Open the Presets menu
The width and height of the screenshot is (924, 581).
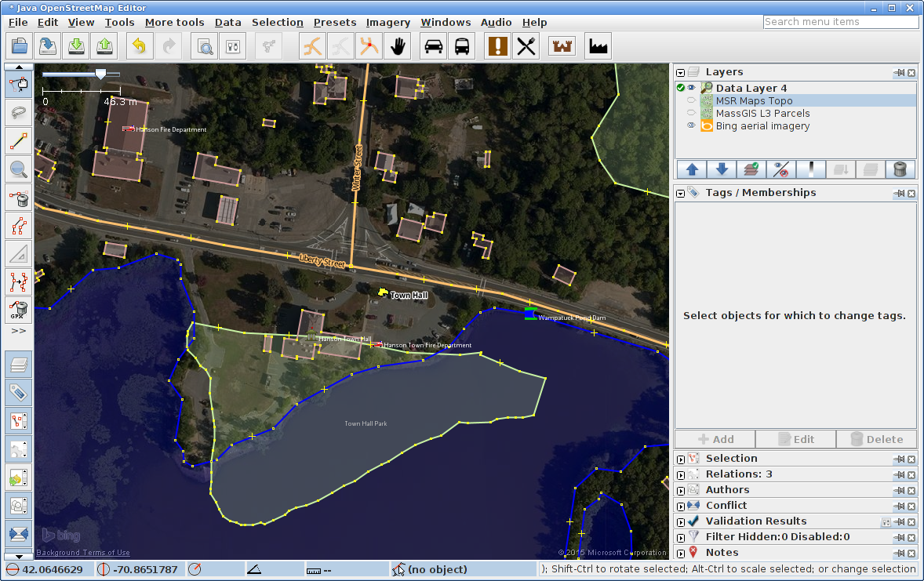pos(335,23)
